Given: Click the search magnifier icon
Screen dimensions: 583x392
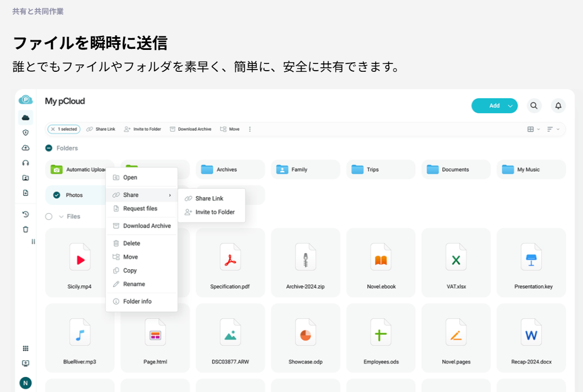Looking at the screenshot, I should coord(534,105).
